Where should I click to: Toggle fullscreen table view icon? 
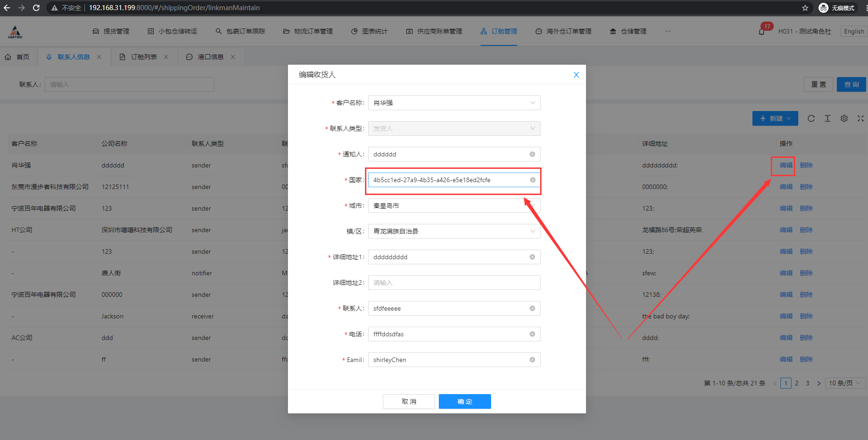(861, 118)
